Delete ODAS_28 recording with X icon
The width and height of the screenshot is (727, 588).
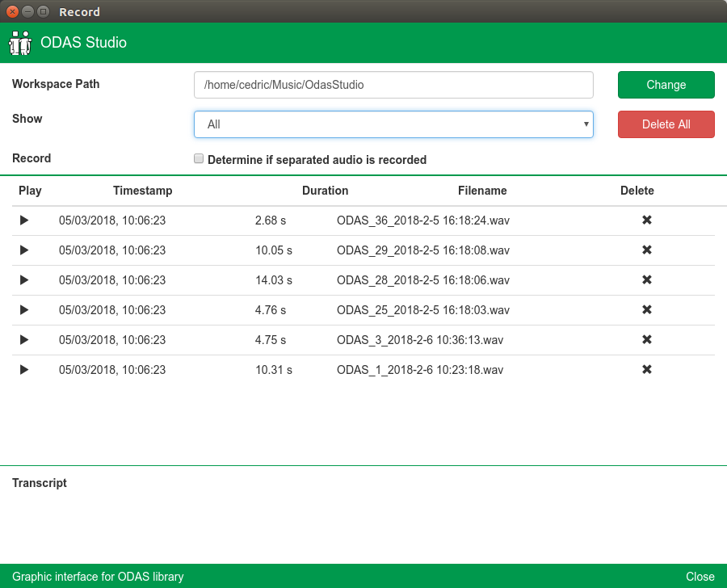pyautogui.click(x=647, y=279)
